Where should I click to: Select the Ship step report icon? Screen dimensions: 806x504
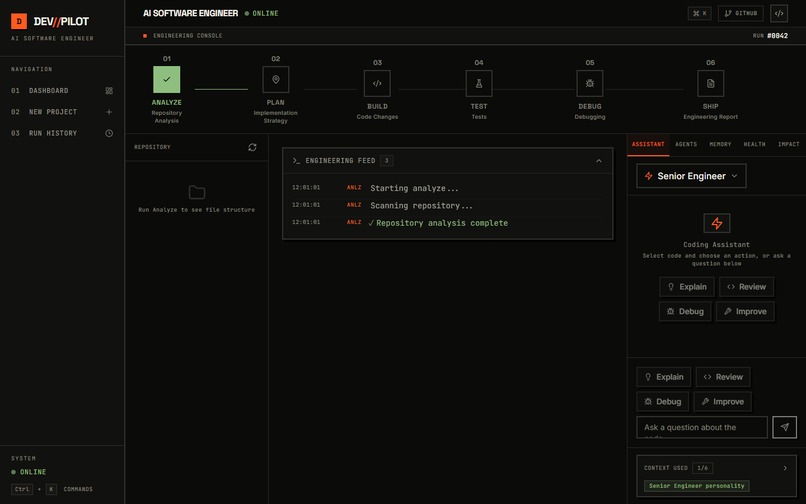click(x=710, y=83)
